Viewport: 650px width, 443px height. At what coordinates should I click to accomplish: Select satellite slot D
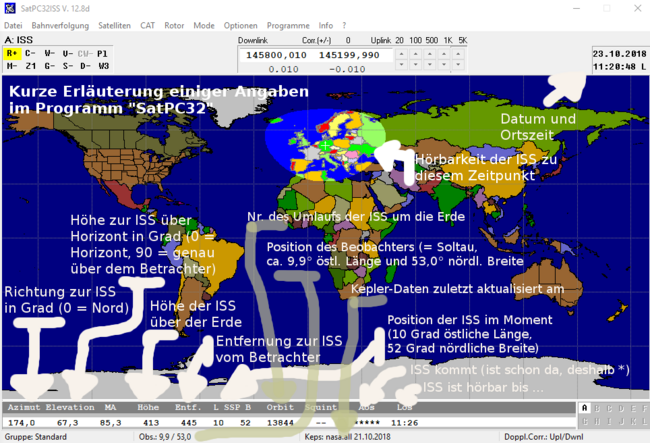[x=621, y=408]
